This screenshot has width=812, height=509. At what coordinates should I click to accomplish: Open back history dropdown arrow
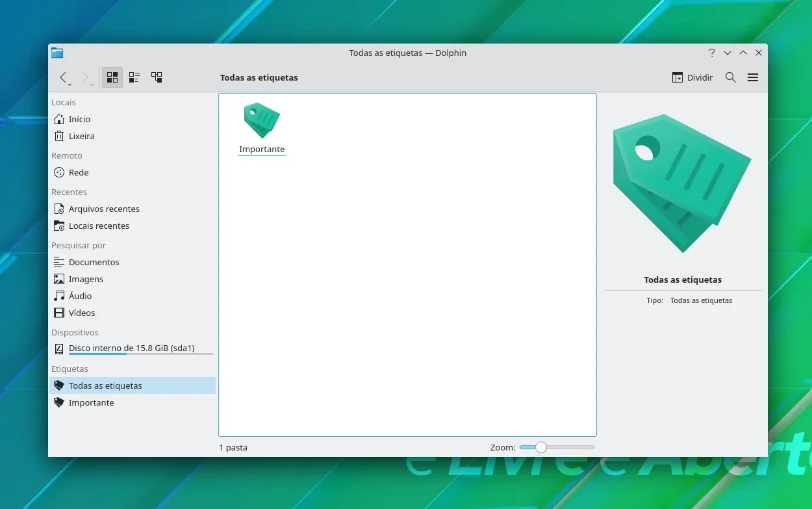70,84
